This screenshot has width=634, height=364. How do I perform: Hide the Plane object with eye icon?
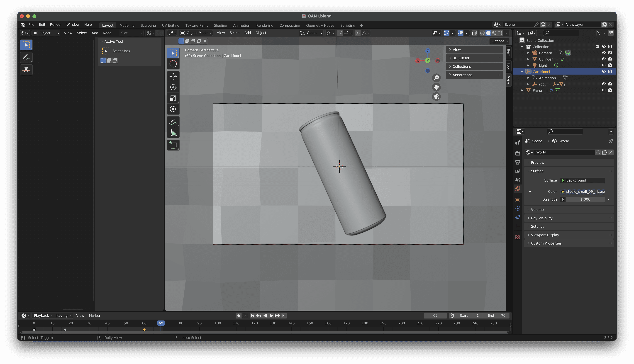click(x=603, y=90)
